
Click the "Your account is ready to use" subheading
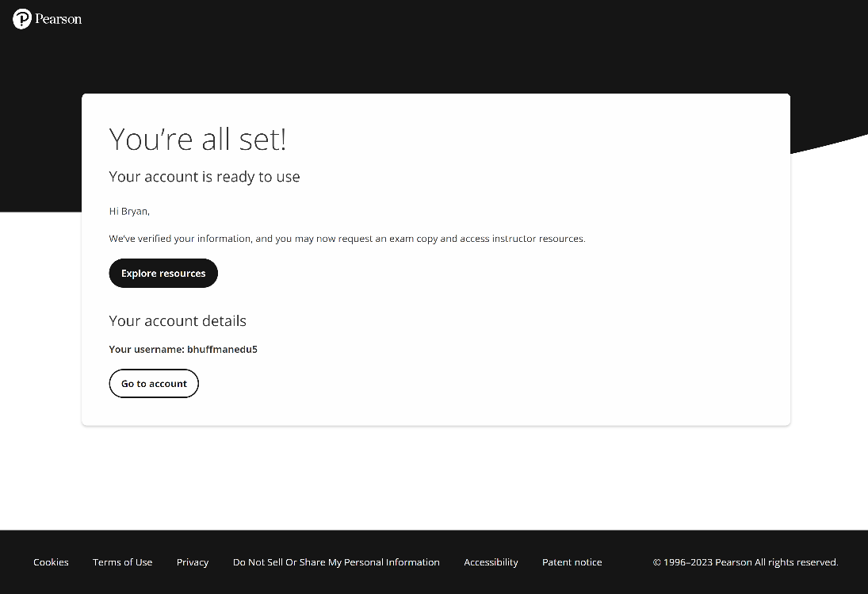205,177
